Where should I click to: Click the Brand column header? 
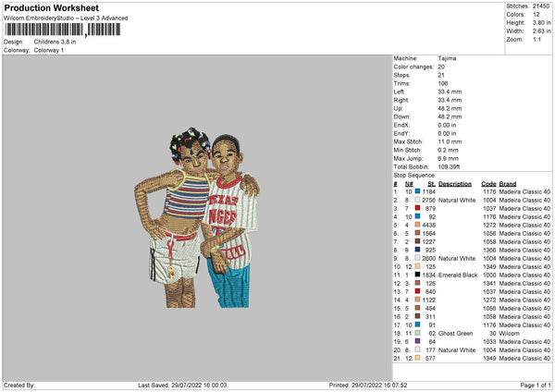(x=508, y=184)
